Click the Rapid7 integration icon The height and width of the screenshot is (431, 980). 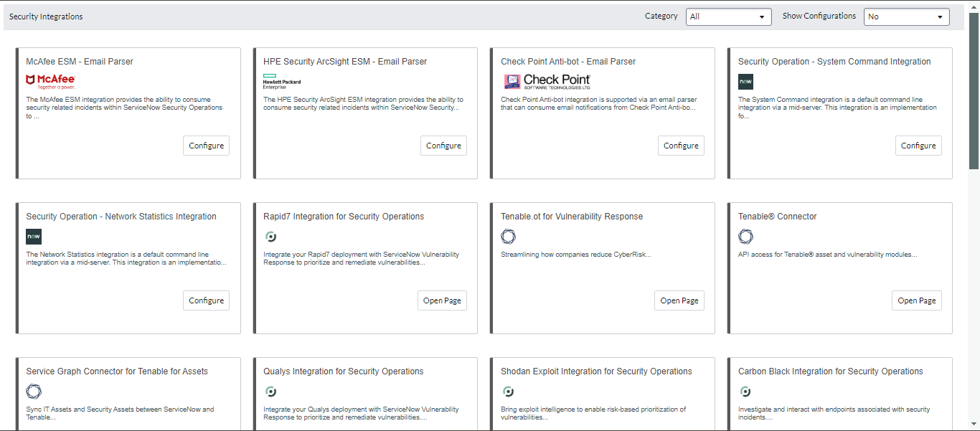[270, 236]
